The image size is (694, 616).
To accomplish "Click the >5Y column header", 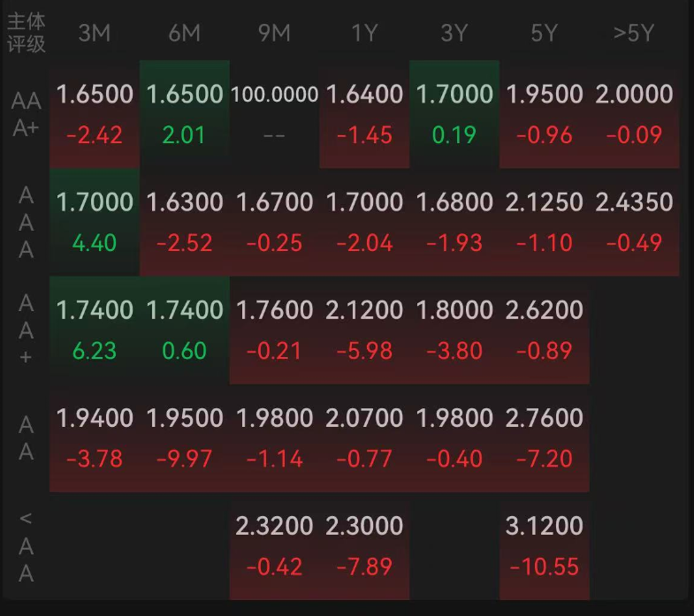I will click(x=634, y=34).
